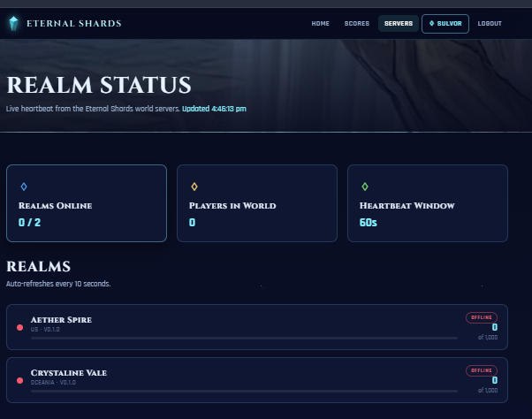Click the 'of 1,000' text under Aether Spire
The height and width of the screenshot is (419, 532).
pyautogui.click(x=488, y=338)
